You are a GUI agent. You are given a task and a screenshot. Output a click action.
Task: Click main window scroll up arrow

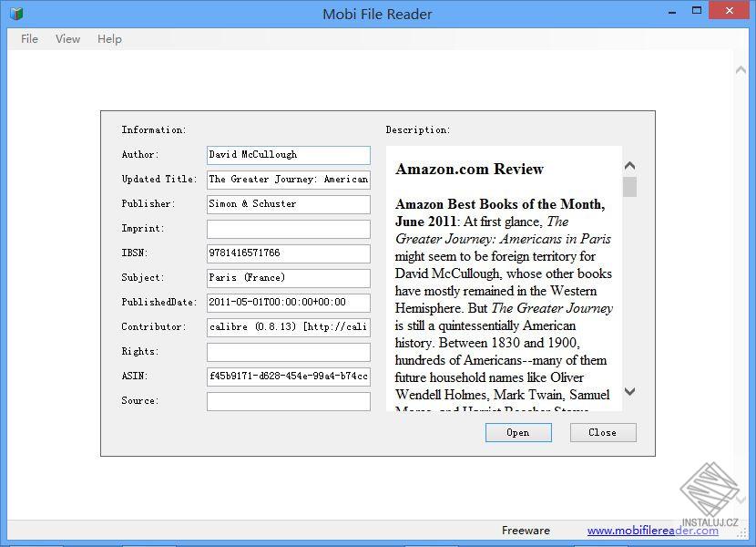(x=741, y=70)
